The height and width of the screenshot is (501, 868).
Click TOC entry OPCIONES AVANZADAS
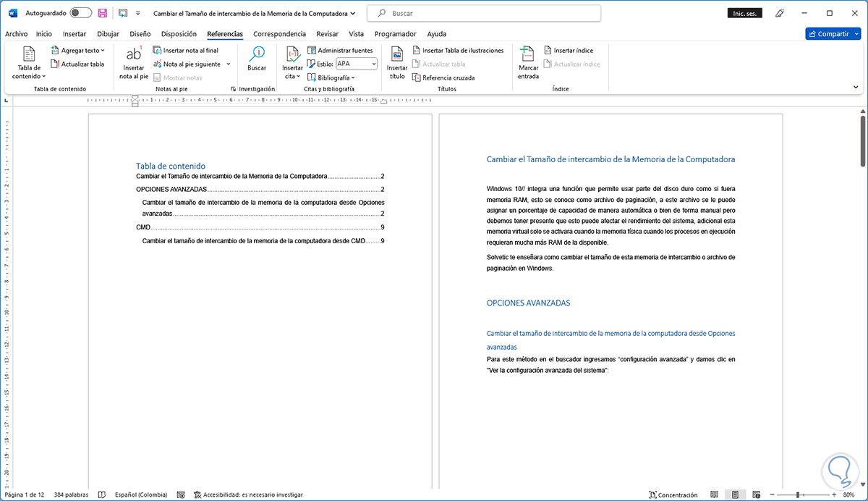(x=260, y=190)
